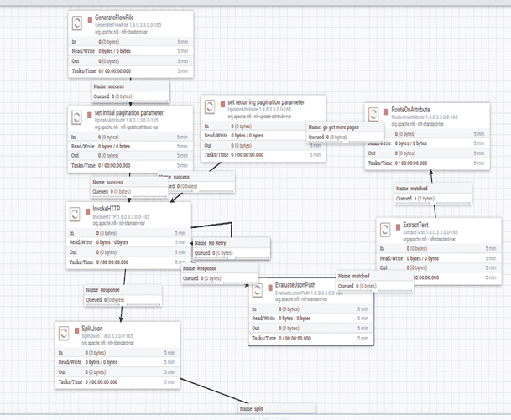Click the InvokeHTTP processor title
The width and height of the screenshot is (511, 420).
(107, 209)
